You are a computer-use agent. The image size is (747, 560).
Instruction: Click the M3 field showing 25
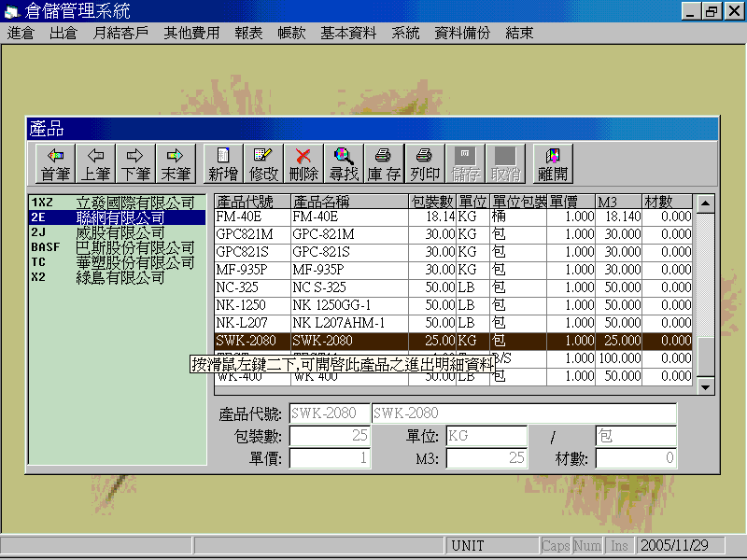coord(486,458)
